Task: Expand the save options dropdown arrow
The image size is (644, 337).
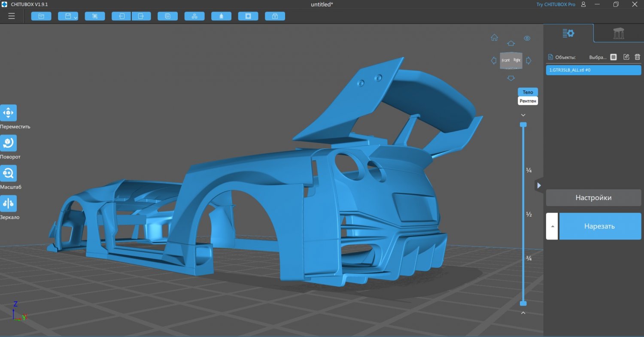Action: pos(76,18)
